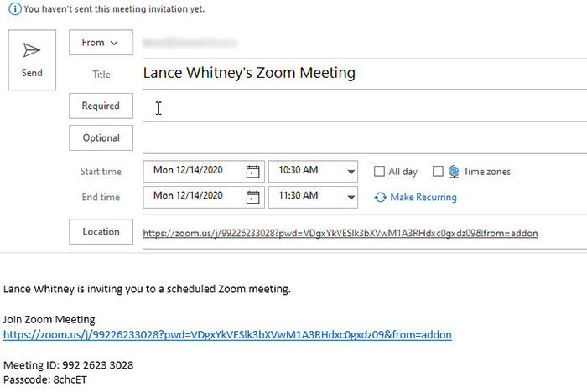
Task: Open the end date calendar picker
Action: coord(252,198)
